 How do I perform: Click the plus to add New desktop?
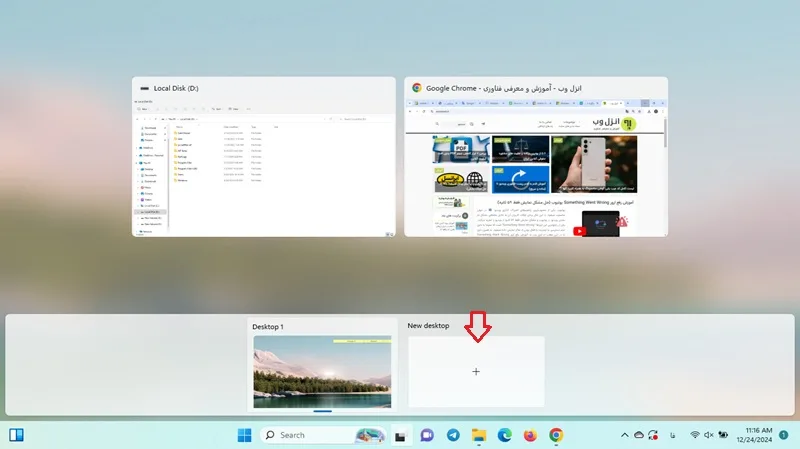pyautogui.click(x=476, y=371)
